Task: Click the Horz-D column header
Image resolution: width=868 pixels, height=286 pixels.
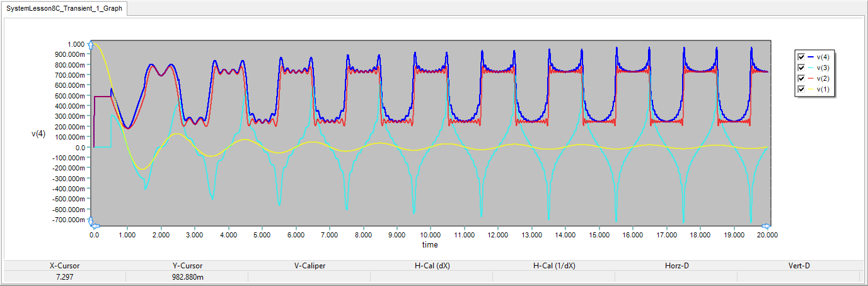Action: click(x=676, y=266)
